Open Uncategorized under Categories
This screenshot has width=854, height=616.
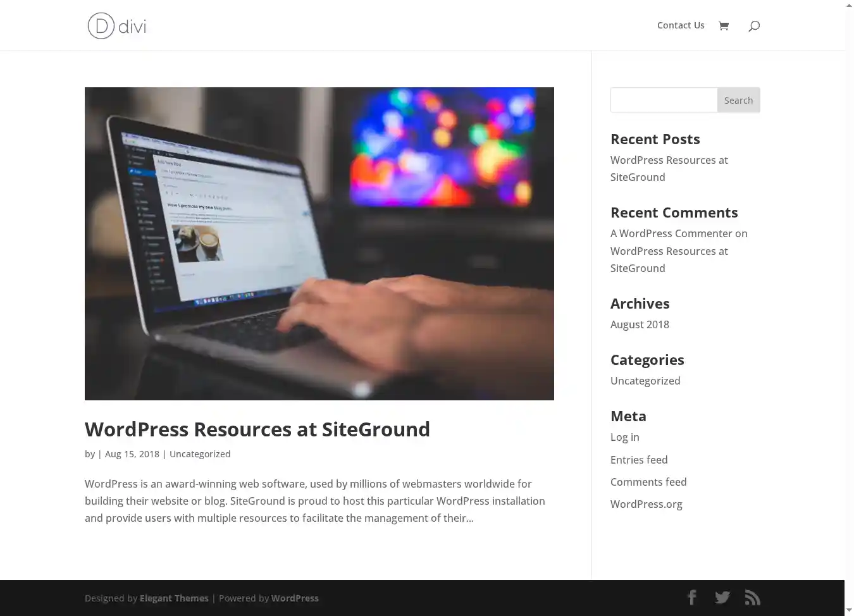645,381
